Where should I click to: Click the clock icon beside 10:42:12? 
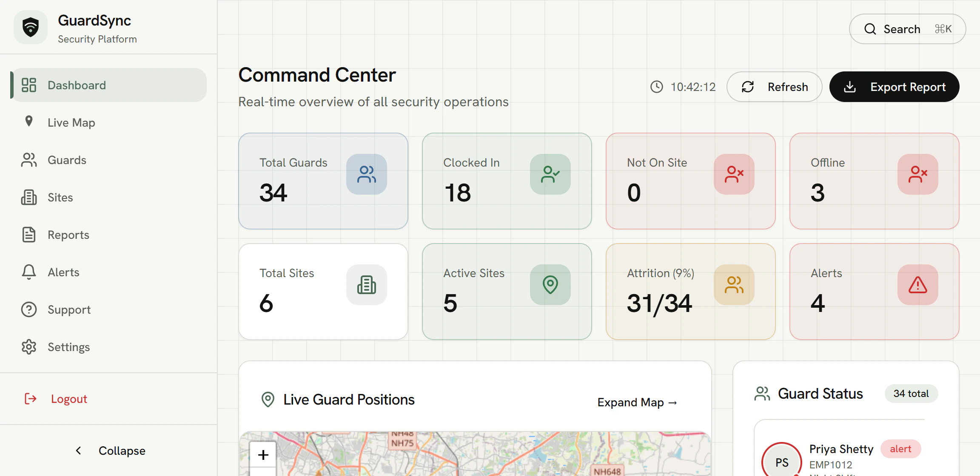[657, 87]
